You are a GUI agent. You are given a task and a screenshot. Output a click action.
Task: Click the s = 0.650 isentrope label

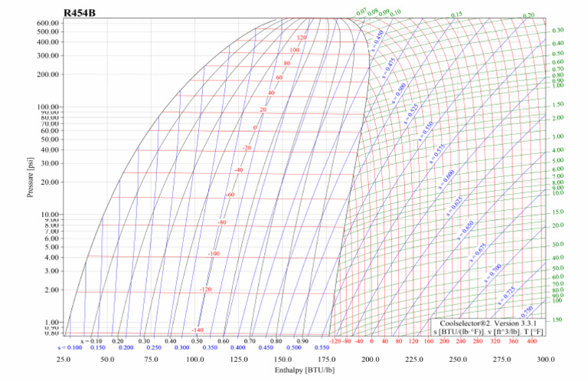pos(465,230)
